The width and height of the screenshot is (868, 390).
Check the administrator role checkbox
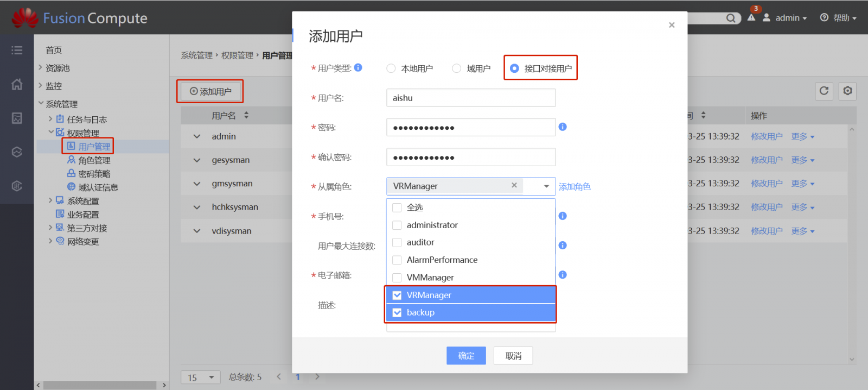pyautogui.click(x=397, y=225)
